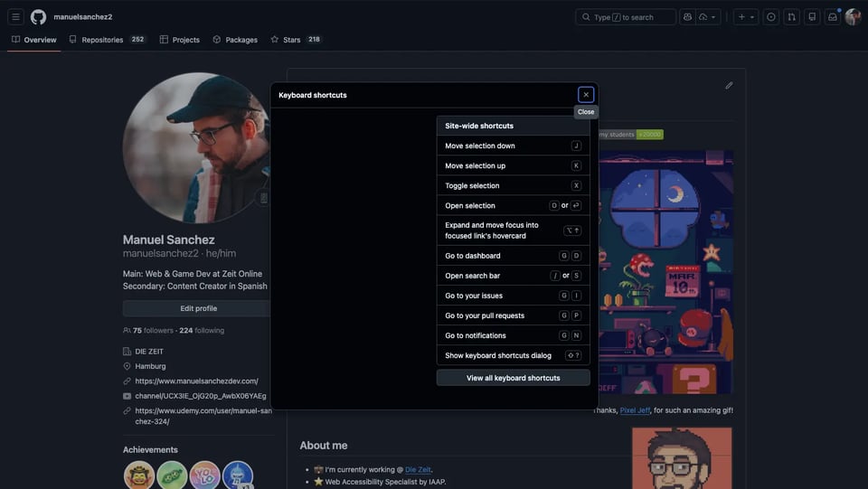Click the Move selection down row
The width and height of the screenshot is (868, 489).
[514, 146]
